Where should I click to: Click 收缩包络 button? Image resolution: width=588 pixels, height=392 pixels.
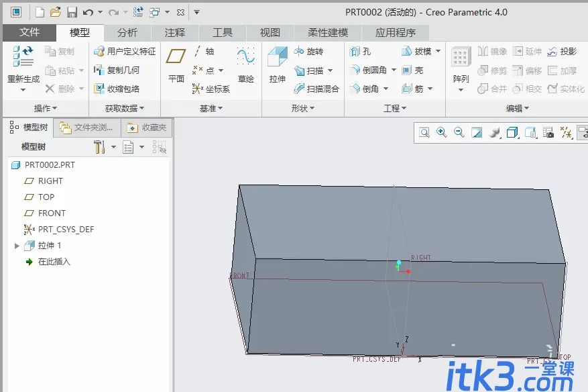[x=117, y=89]
